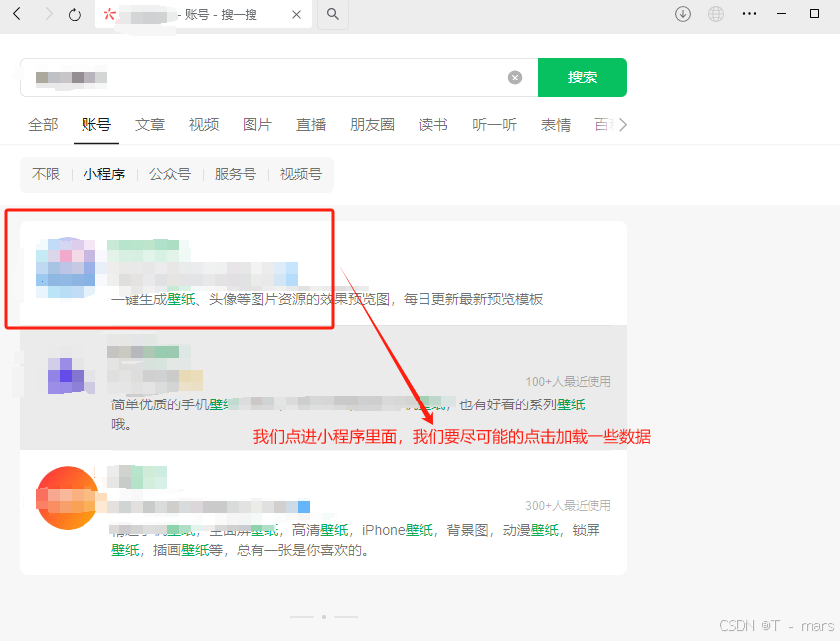Open the 一键生成壁纸 description result
The height and width of the screenshot is (641, 840).
point(327,299)
